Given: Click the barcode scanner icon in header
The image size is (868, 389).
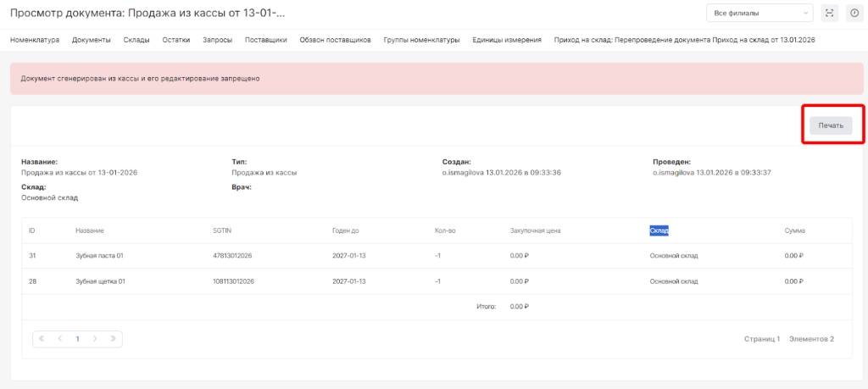Looking at the screenshot, I should pyautogui.click(x=830, y=13).
